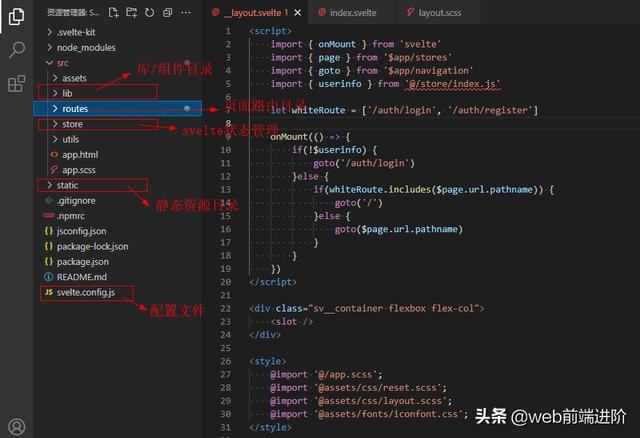
Task: Click the opening <script> tag on line 1
Action: [271, 31]
